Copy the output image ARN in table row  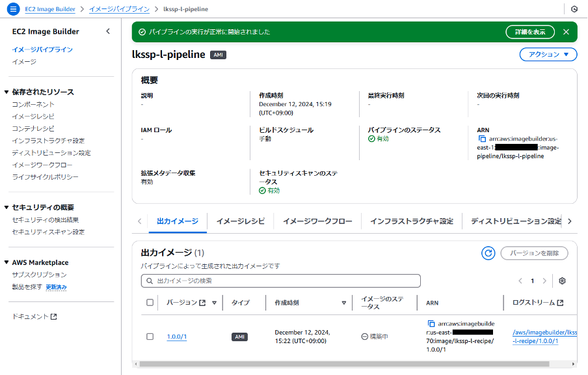pyautogui.click(x=431, y=324)
